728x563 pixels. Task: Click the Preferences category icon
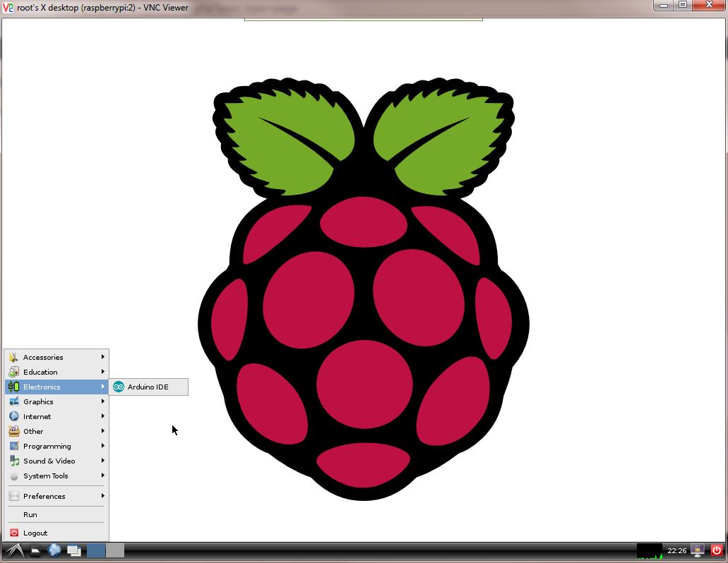(14, 496)
